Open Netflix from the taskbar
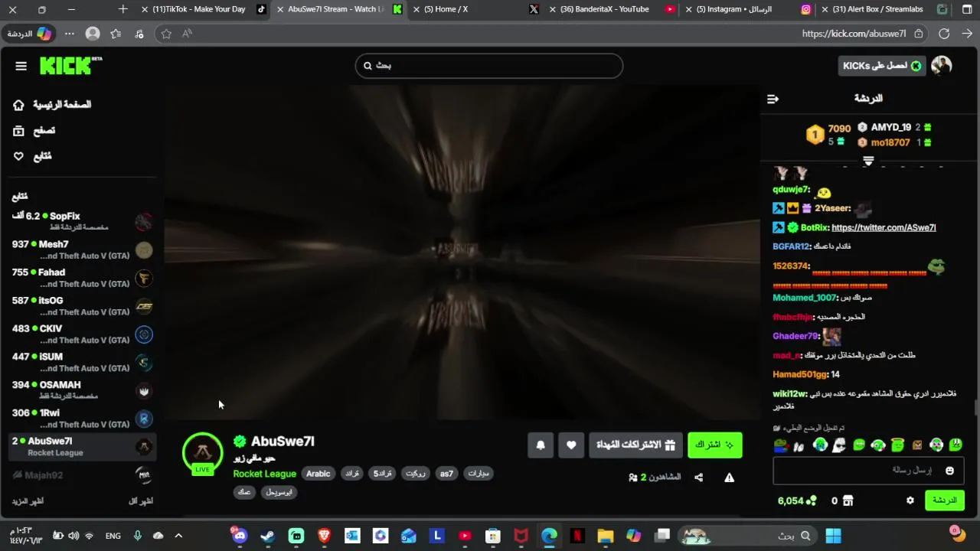This screenshot has height=551, width=980. coord(577,536)
